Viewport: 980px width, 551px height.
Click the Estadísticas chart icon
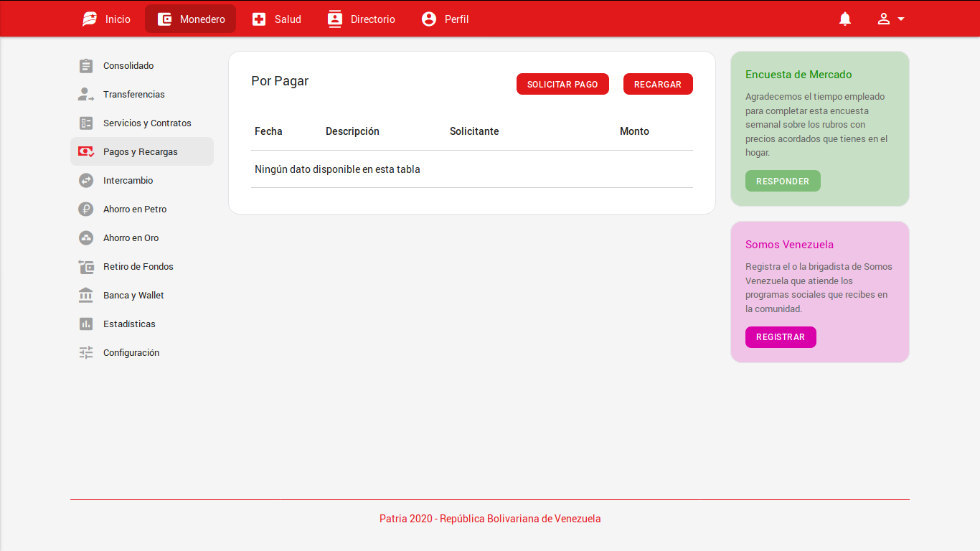tap(86, 324)
